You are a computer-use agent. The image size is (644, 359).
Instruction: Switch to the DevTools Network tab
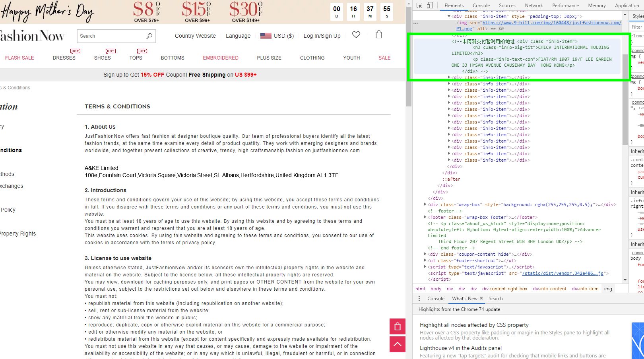point(534,6)
